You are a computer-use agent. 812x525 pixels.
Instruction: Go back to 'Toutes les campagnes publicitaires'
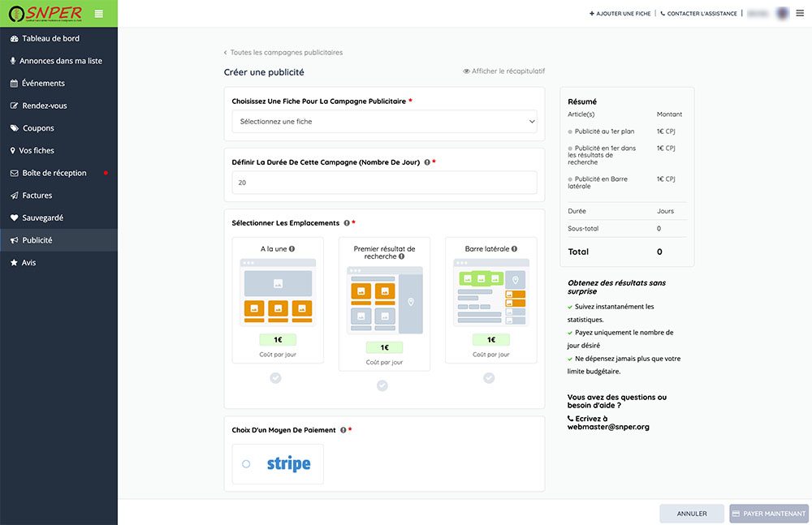pyautogui.click(x=283, y=53)
